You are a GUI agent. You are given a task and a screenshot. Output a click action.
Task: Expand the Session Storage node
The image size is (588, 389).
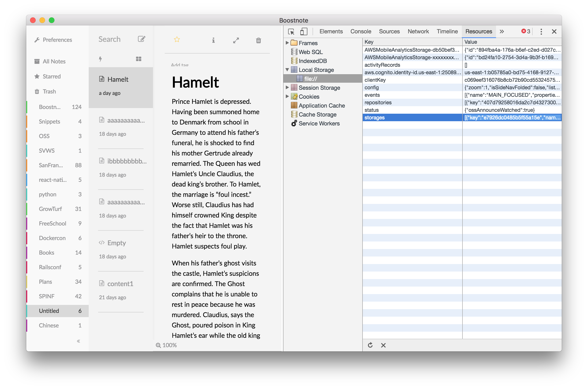tap(287, 88)
